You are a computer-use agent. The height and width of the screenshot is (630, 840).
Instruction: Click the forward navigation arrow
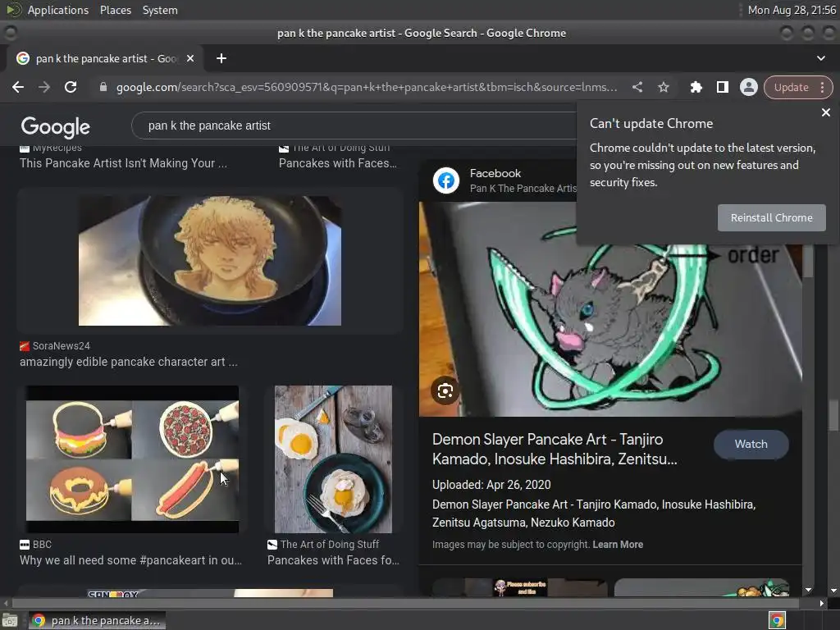coord(44,87)
